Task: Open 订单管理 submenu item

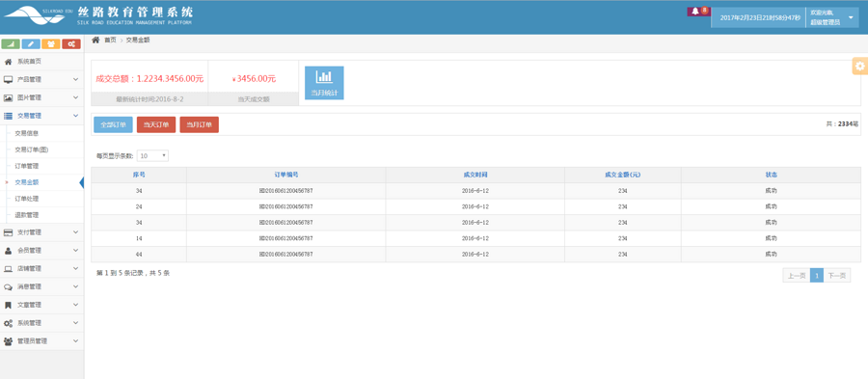Action: (x=27, y=166)
